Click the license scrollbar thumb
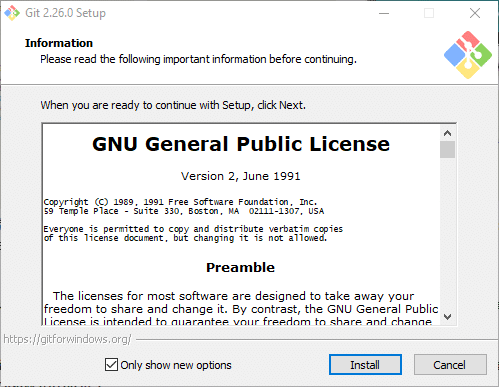Image resolution: width=499 pixels, height=387 pixels. coord(447,150)
